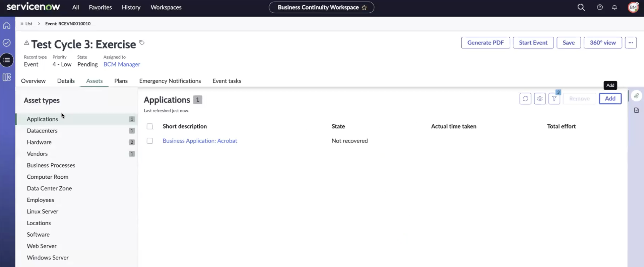
Task: Click the List breadcrumb icon
Action: pos(22,24)
